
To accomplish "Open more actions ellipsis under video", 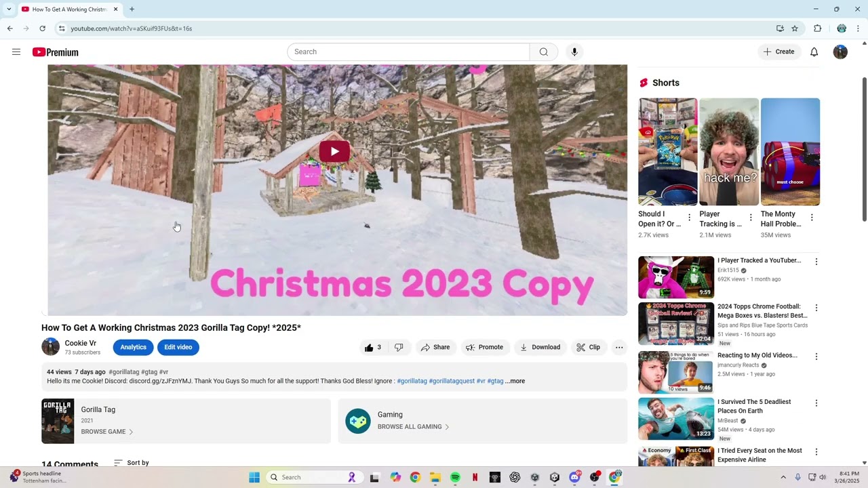I will pos(619,347).
